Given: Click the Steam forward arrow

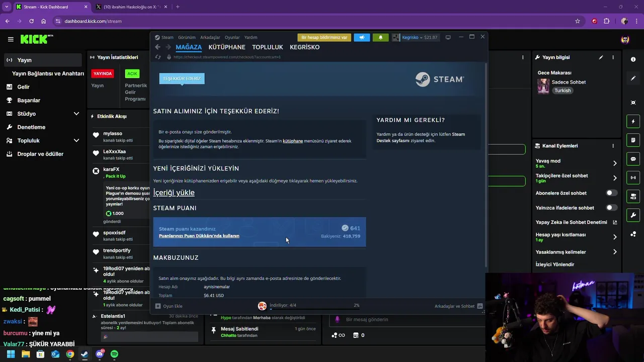Looking at the screenshot, I should pyautogui.click(x=169, y=47).
